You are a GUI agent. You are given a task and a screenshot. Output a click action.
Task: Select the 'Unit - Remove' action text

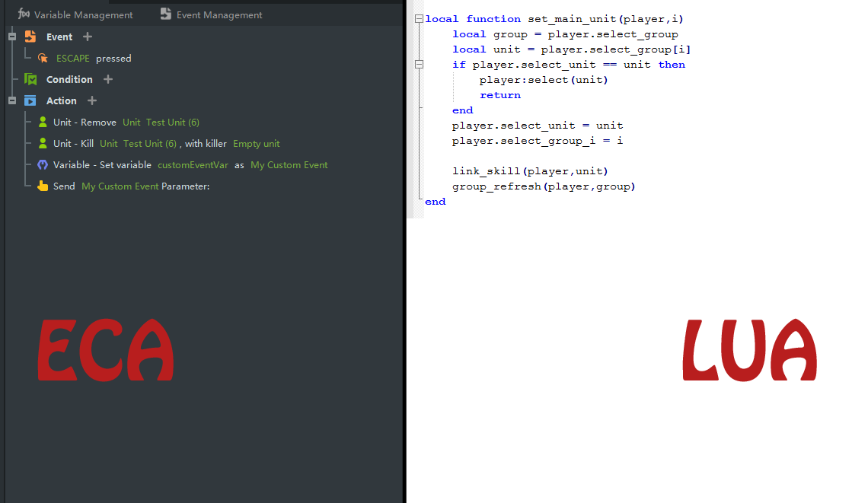[85, 123]
